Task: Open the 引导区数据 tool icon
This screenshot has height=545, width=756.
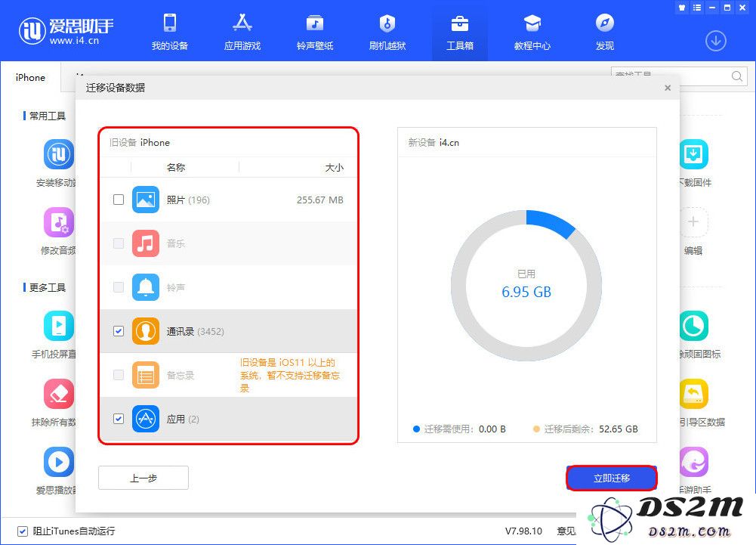Action: [694, 393]
